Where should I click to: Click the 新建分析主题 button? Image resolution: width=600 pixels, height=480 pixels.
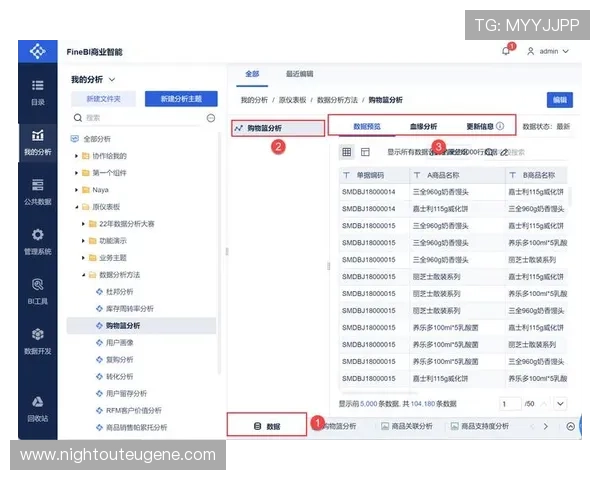tap(181, 99)
